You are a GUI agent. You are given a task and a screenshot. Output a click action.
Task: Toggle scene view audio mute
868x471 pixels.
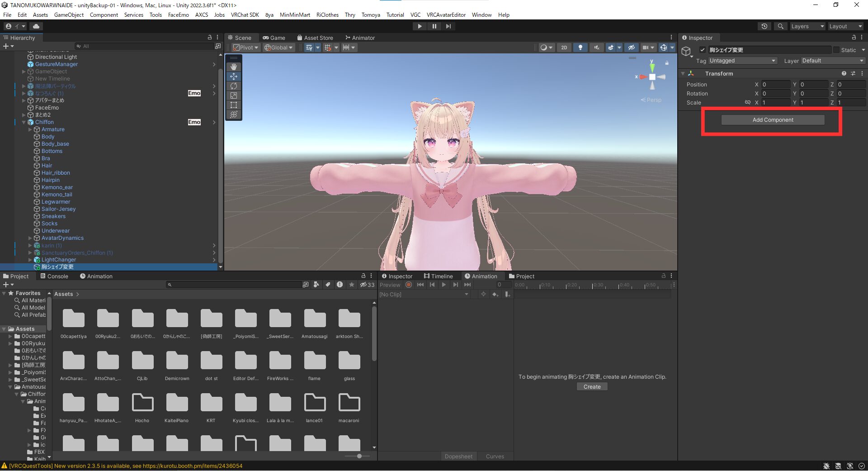(596, 48)
